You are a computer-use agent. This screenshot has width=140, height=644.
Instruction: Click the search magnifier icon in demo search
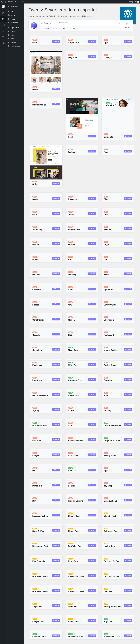[x=119, y=23]
